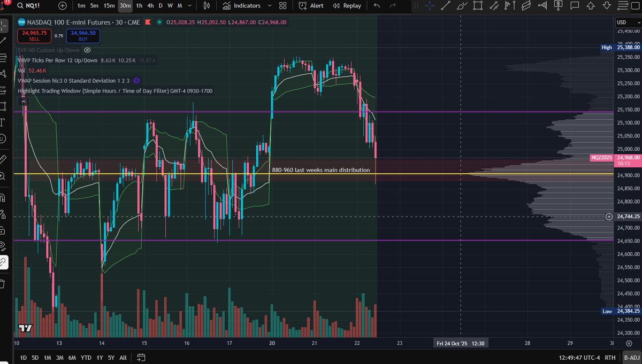The height and width of the screenshot is (364, 642).
Task: Select the brush tool in favorites toolbar
Action: point(462,5)
